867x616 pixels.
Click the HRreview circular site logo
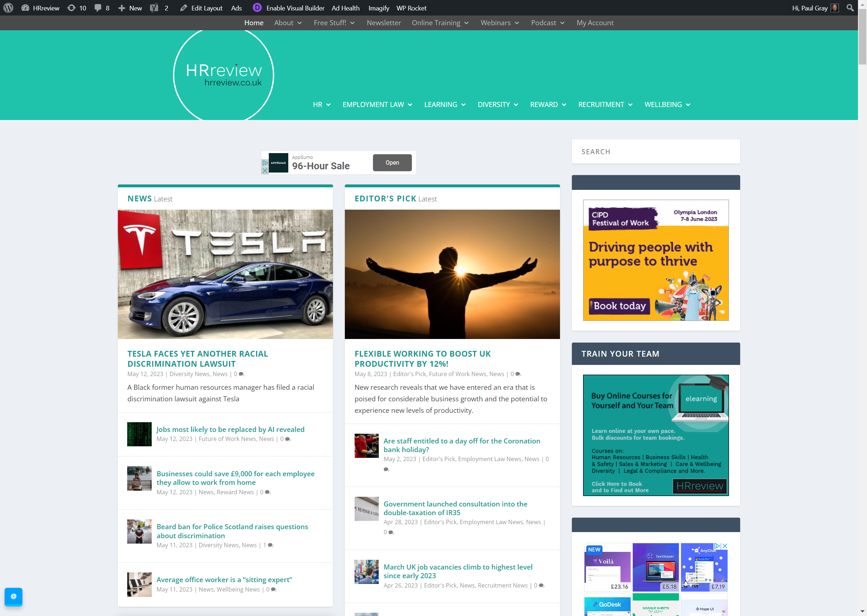(x=223, y=75)
